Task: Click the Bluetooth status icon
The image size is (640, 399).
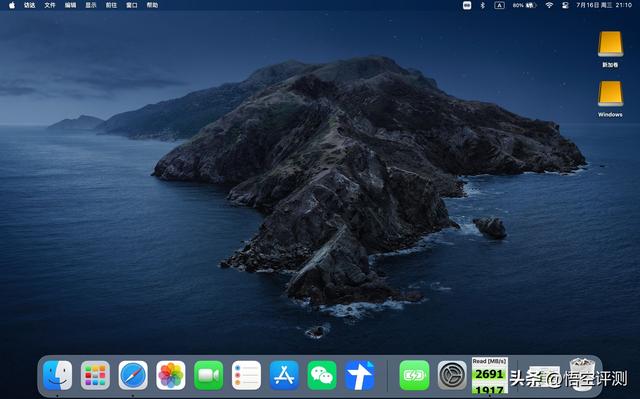Action: tap(482, 5)
